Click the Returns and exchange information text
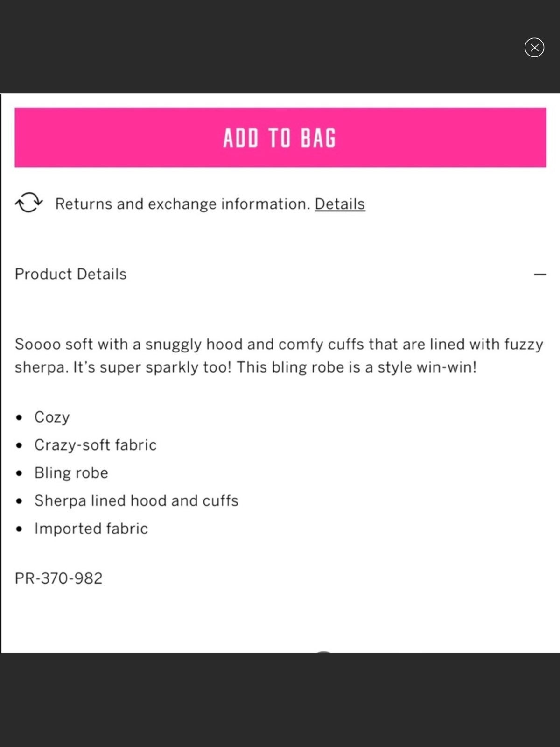The height and width of the screenshot is (747, 560). 182,204
